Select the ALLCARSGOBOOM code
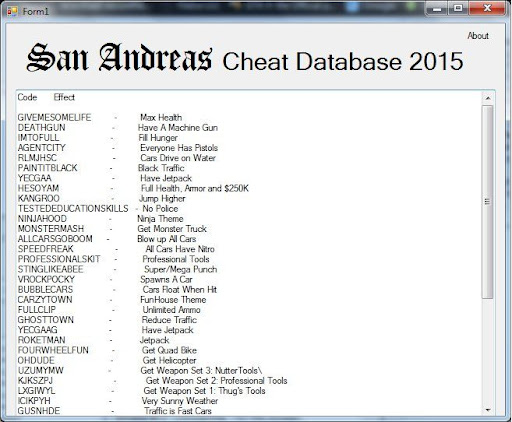Image resolution: width=512 pixels, height=422 pixels. (55, 239)
